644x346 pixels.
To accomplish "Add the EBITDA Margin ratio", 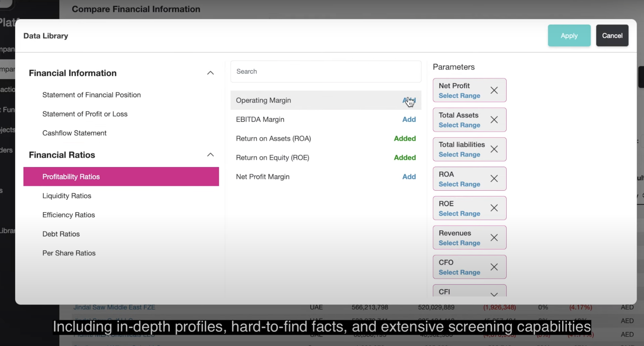I will (x=409, y=119).
